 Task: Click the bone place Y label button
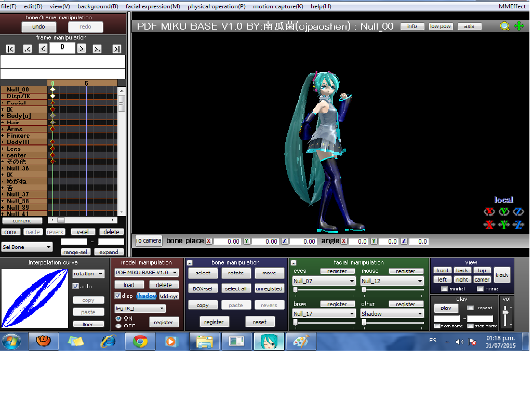pyautogui.click(x=247, y=241)
